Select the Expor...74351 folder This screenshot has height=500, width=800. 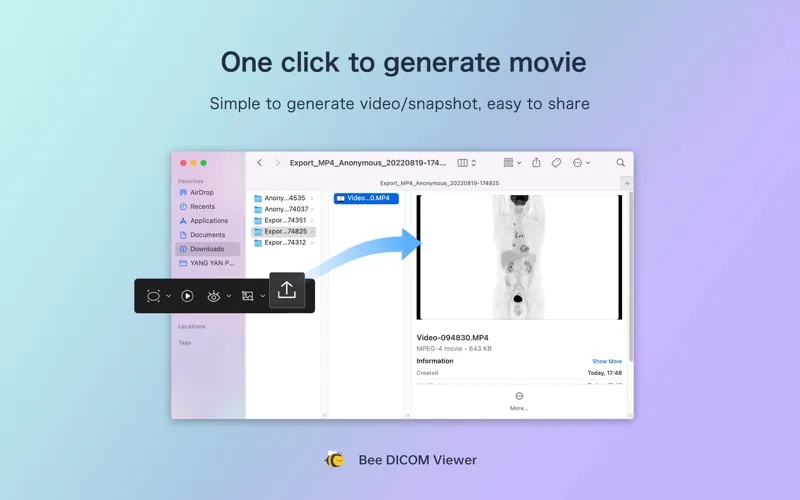pos(284,220)
